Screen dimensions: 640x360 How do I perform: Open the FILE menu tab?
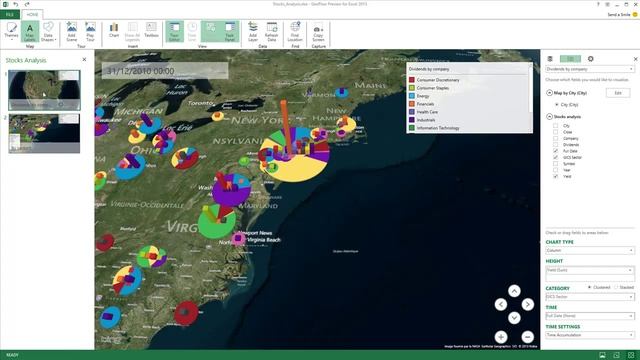[10, 14]
